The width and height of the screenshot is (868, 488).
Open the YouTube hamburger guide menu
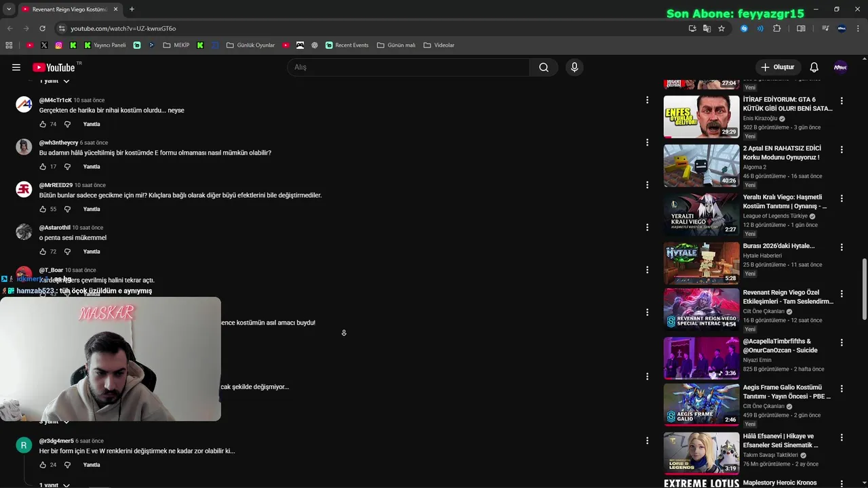(16, 67)
